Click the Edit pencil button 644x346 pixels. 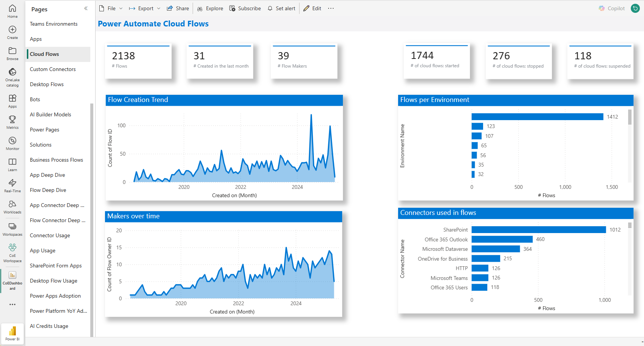point(312,8)
